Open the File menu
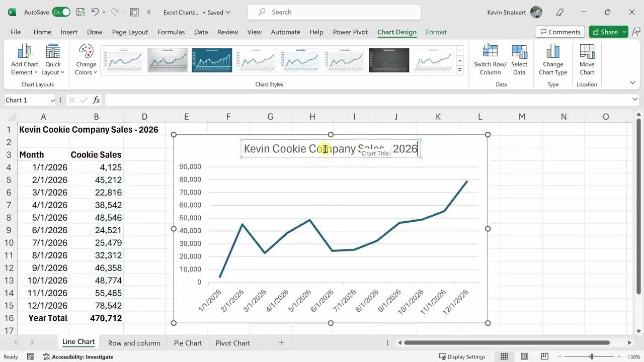This screenshot has width=644, height=362. [16, 32]
